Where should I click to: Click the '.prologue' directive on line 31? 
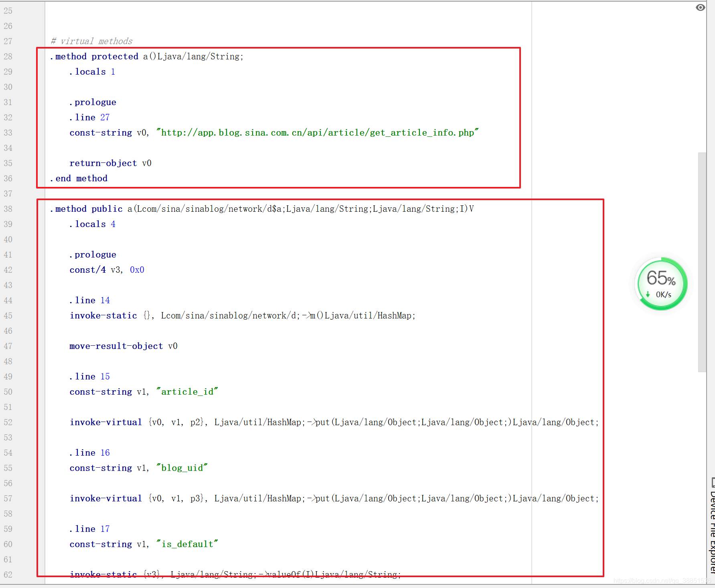93,102
